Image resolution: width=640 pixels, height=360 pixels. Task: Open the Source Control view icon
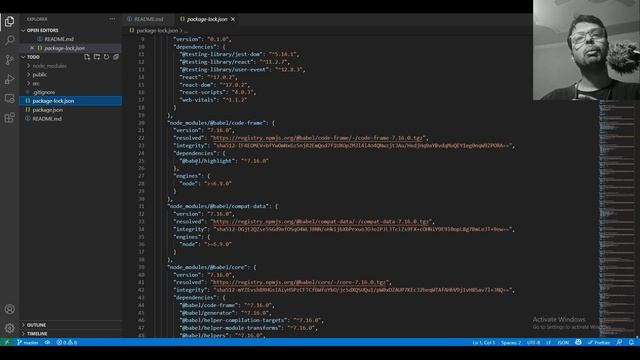point(9,60)
